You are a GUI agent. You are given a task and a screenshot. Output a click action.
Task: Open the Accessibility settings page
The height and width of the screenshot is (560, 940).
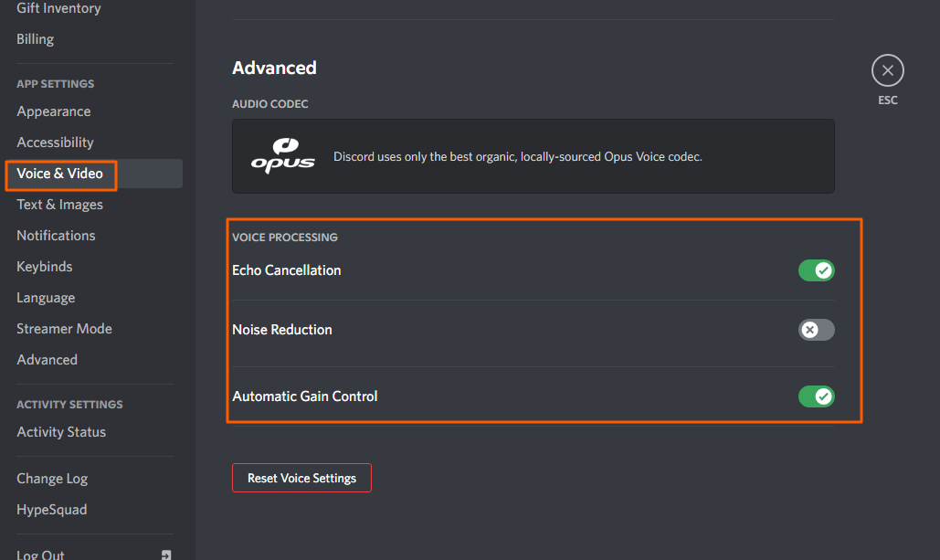click(x=55, y=142)
